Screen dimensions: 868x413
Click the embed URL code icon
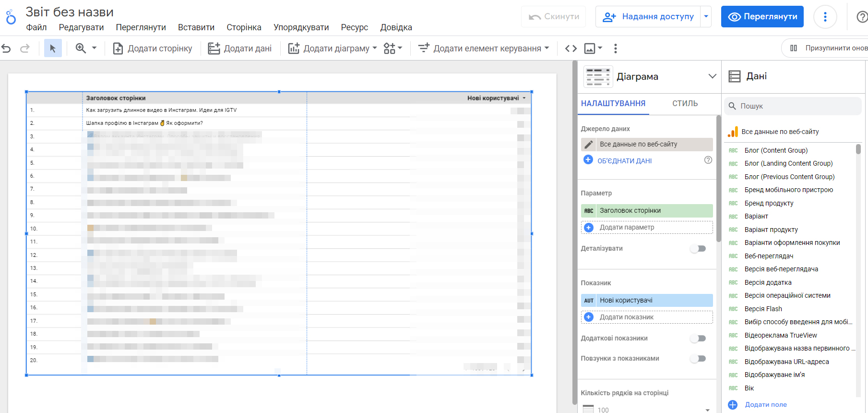point(571,49)
